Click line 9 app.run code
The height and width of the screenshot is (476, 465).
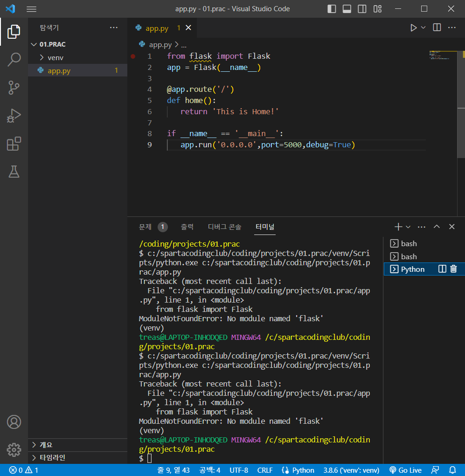[x=268, y=145]
